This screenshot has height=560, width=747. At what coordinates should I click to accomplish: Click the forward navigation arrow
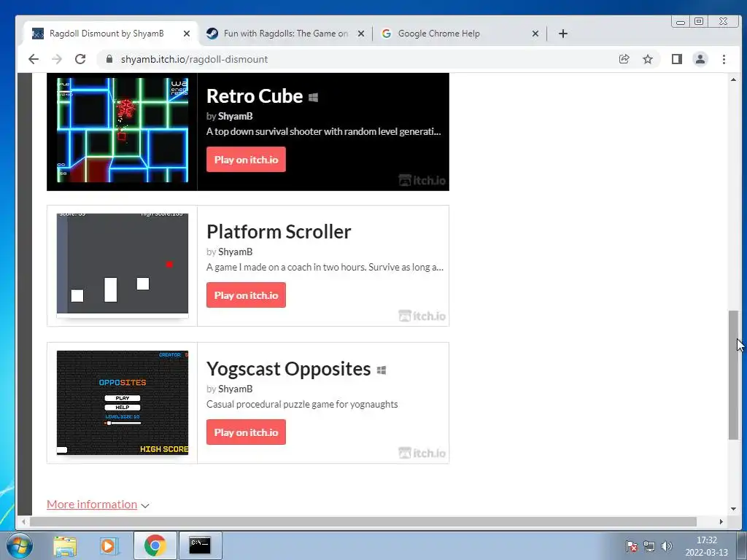57,59
